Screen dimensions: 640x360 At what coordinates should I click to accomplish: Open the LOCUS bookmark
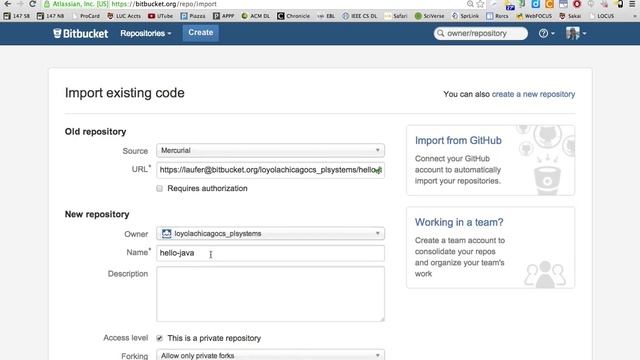click(x=602, y=16)
